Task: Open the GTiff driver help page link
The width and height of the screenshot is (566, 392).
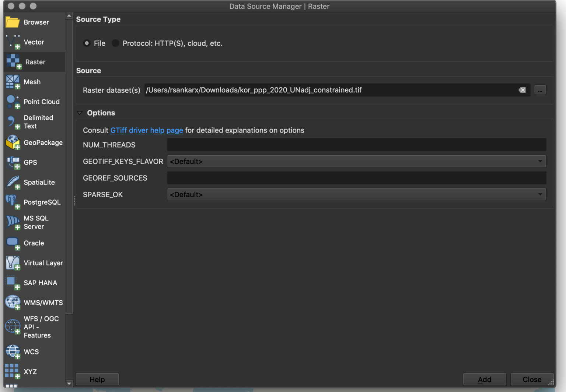Action: [x=147, y=130]
